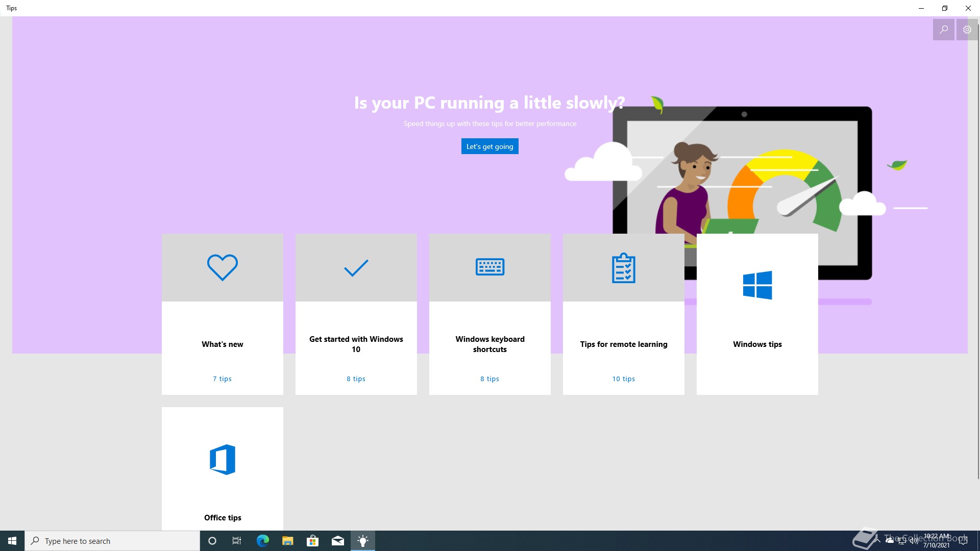
Task: Click the taskbar search box
Action: [x=112, y=541]
